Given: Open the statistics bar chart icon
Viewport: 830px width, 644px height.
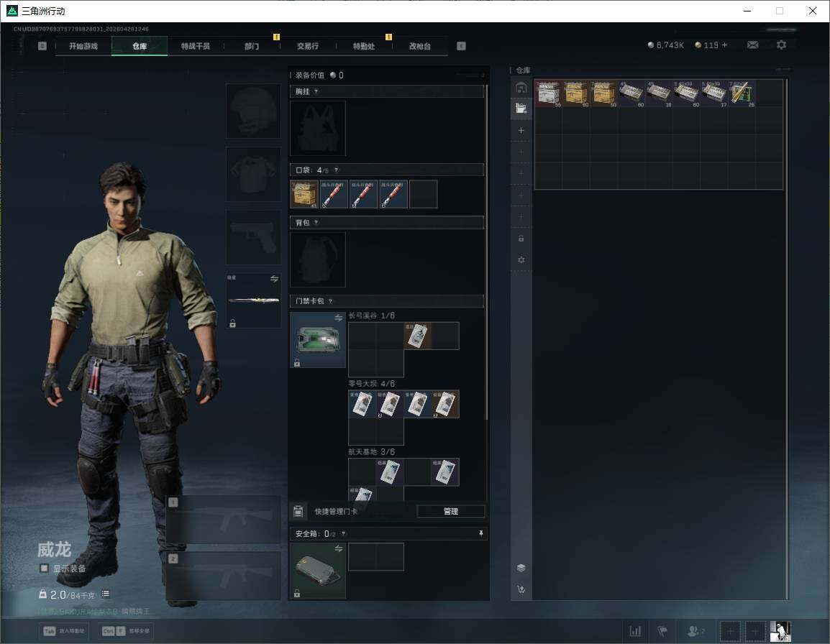Looking at the screenshot, I should pos(635,631).
